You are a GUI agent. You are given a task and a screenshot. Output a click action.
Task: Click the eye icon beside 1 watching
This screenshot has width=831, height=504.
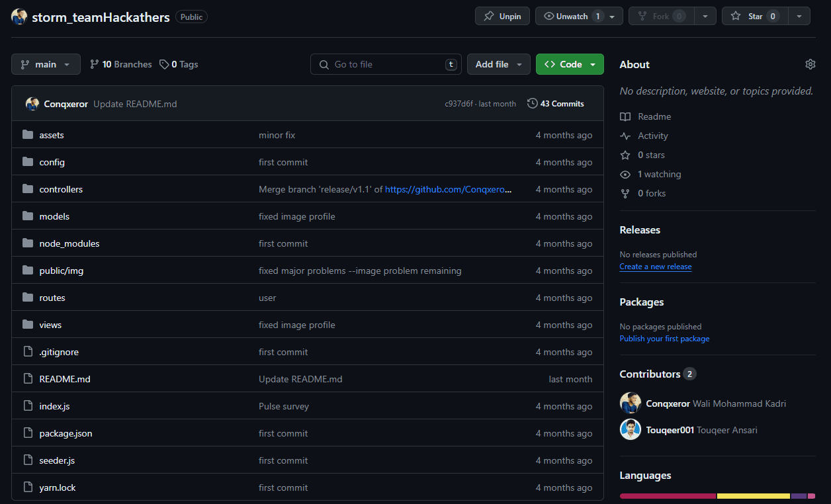click(625, 174)
